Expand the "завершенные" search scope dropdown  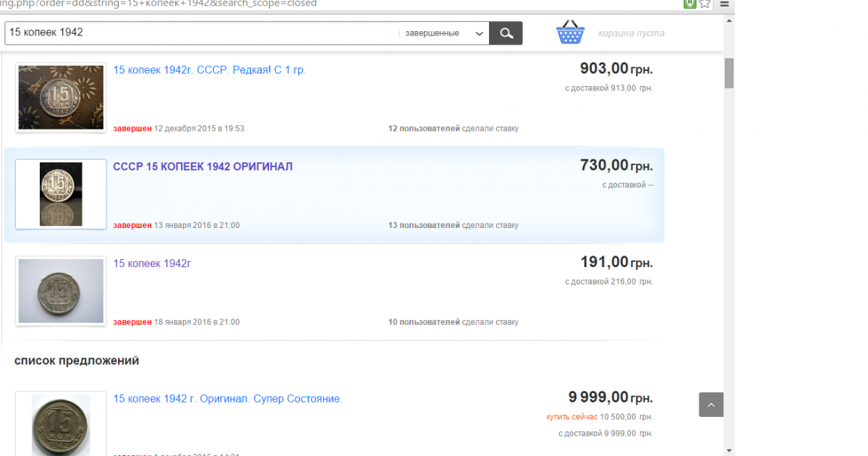(x=444, y=33)
